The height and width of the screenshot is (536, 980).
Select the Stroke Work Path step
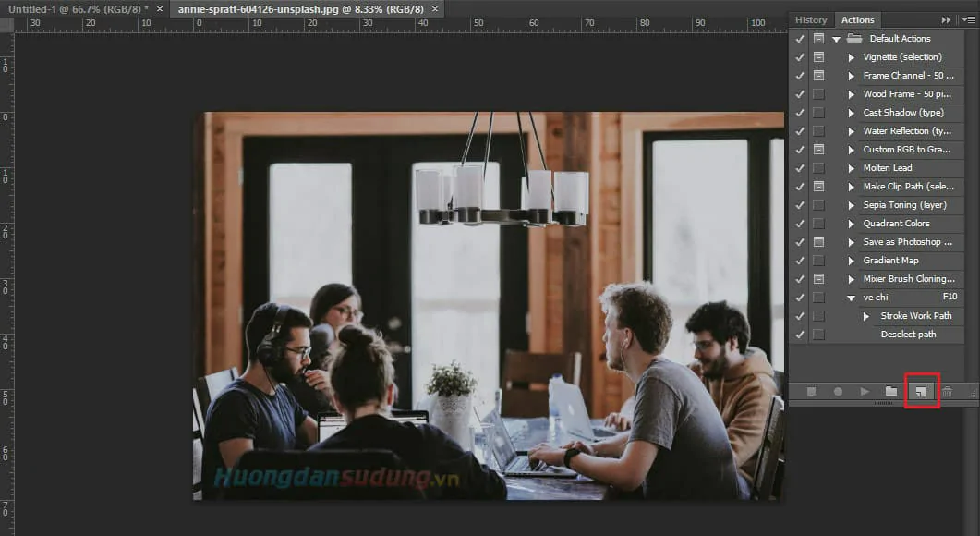tap(915, 315)
